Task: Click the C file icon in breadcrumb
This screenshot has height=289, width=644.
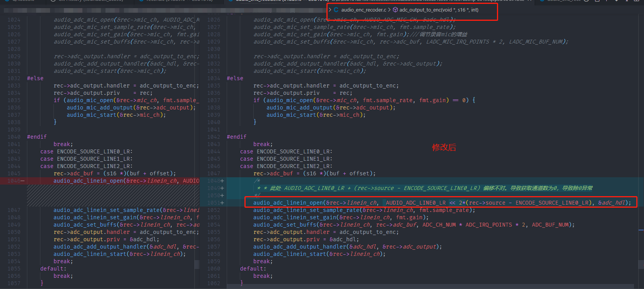Action: 336,10
